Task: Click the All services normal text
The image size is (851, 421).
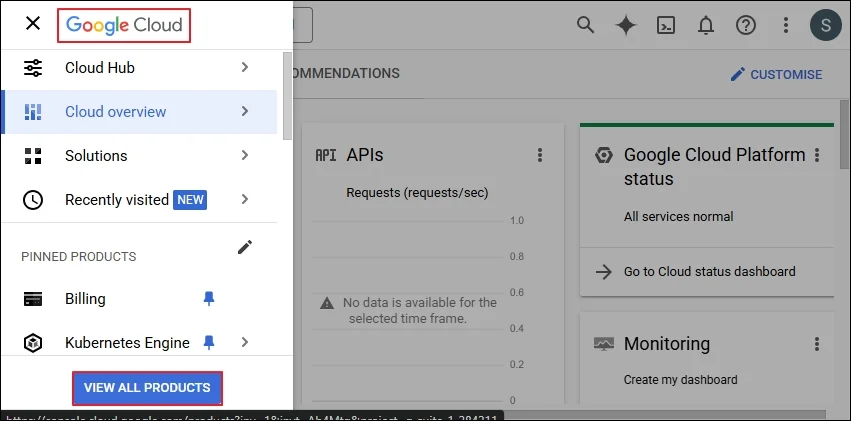Action: (678, 216)
